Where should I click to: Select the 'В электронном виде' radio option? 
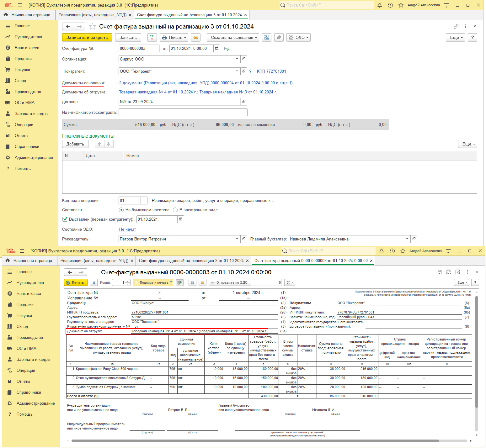(x=175, y=210)
